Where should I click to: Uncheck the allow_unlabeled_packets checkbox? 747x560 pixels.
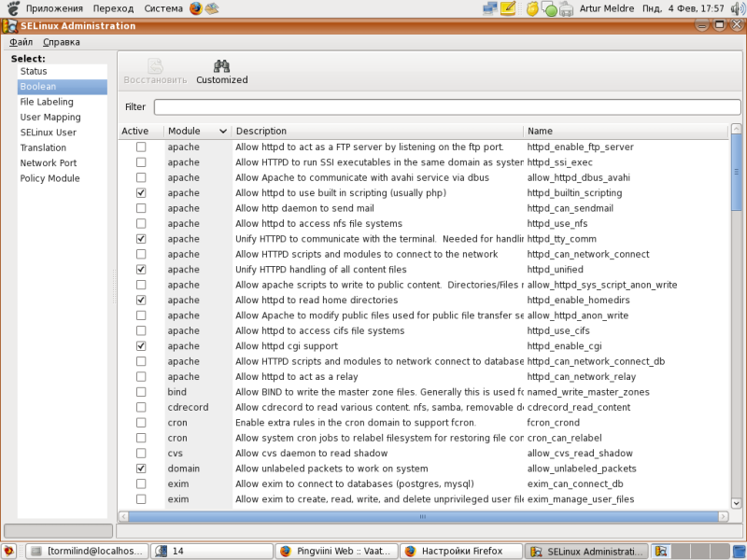click(x=141, y=469)
